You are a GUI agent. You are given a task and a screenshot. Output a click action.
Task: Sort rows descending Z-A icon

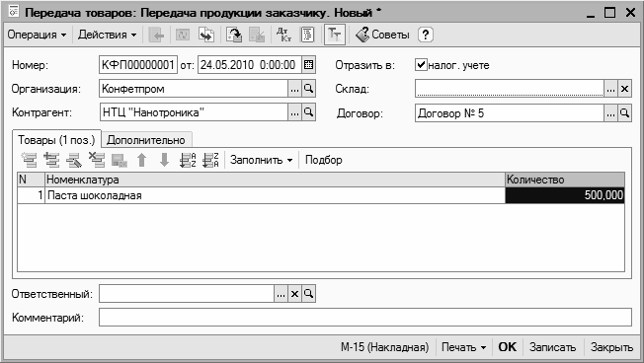tap(210, 160)
